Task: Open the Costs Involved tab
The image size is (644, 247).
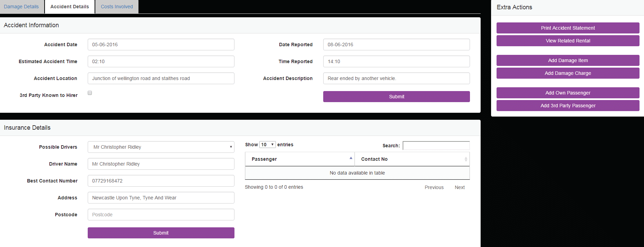Action: (x=117, y=7)
